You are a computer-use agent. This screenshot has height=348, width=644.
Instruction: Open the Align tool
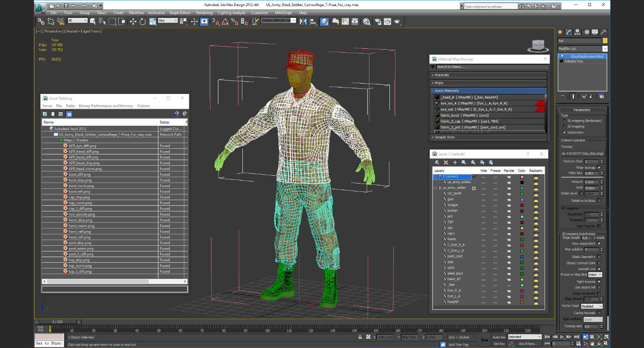pyautogui.click(x=313, y=21)
